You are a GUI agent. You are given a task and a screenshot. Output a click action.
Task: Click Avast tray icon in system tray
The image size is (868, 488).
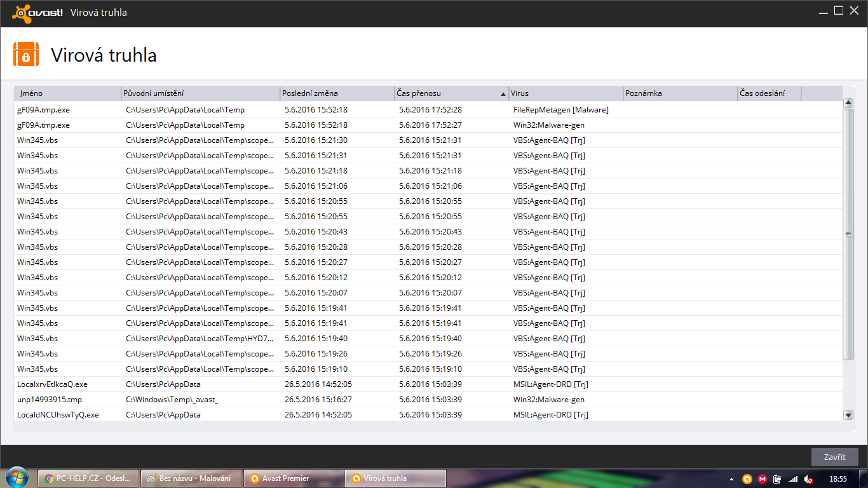[x=748, y=478]
